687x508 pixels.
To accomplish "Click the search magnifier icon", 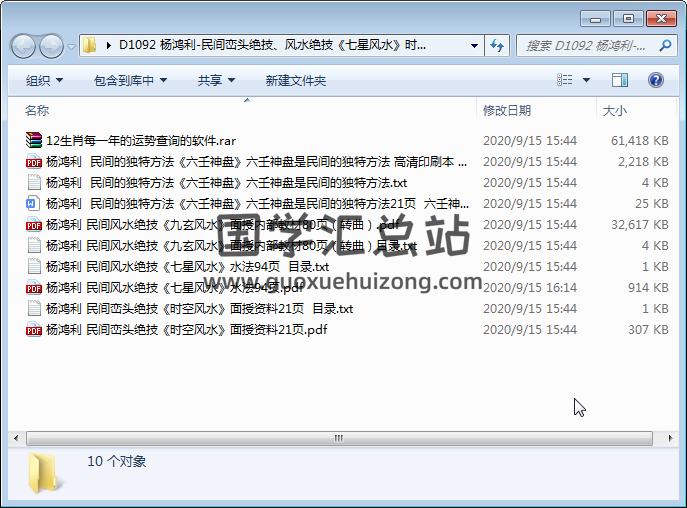I will [x=665, y=45].
